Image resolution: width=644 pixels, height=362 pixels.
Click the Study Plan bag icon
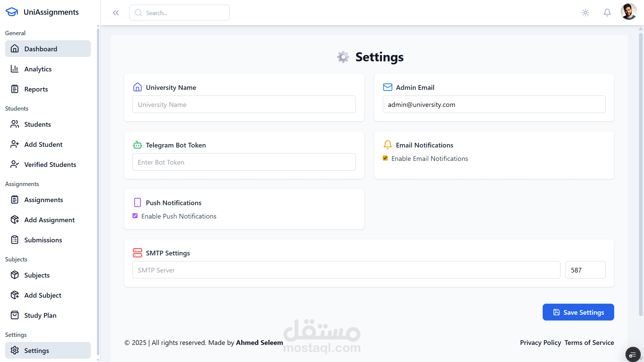(14, 315)
